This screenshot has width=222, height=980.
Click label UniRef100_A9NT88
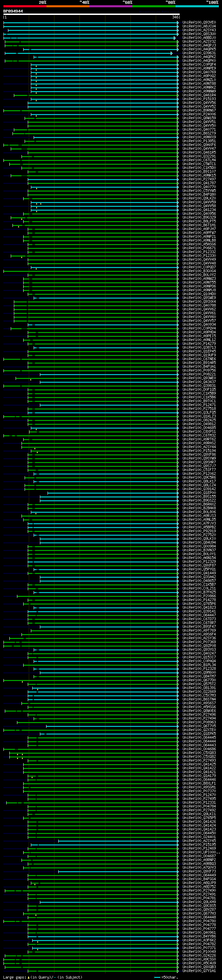click(199, 84)
